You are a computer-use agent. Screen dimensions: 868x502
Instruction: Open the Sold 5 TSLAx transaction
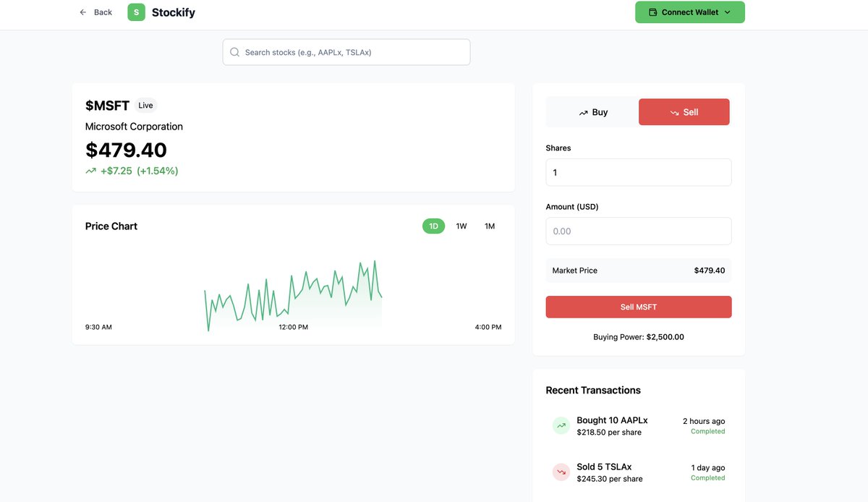click(639, 472)
